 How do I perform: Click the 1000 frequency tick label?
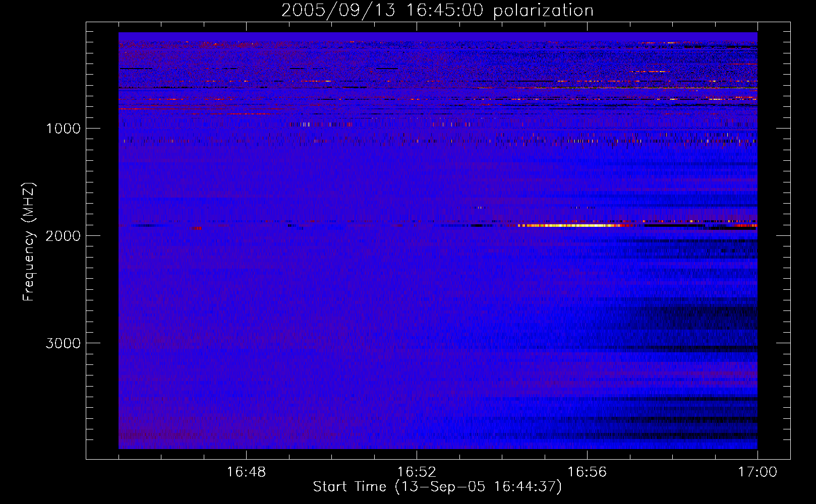pos(63,129)
